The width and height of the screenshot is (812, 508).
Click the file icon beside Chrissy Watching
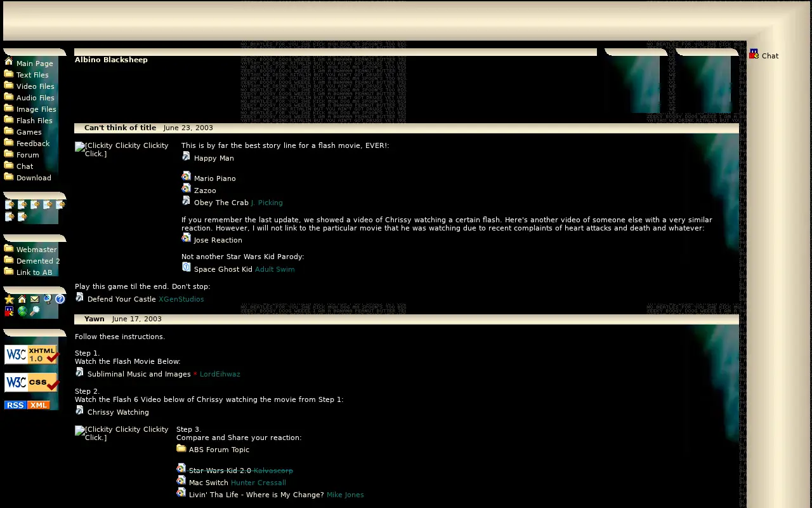pos(79,410)
